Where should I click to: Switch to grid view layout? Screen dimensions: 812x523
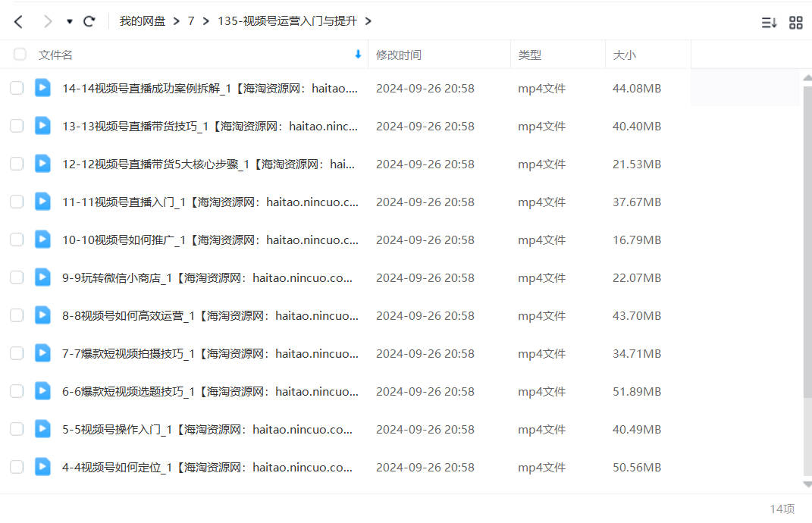tap(796, 22)
